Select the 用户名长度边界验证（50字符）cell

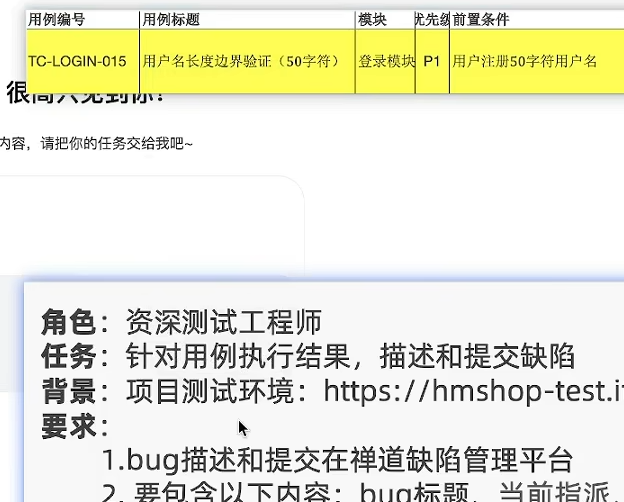tap(247, 61)
